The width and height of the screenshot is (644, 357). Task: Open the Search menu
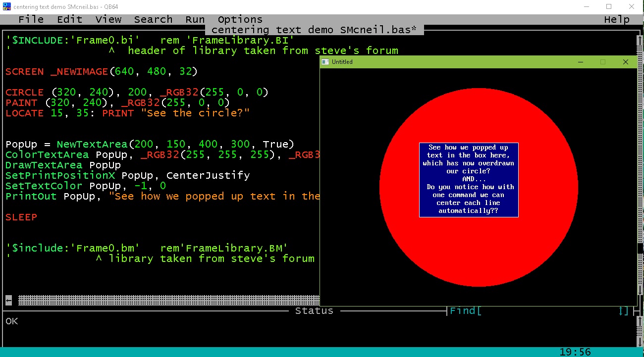(x=153, y=20)
